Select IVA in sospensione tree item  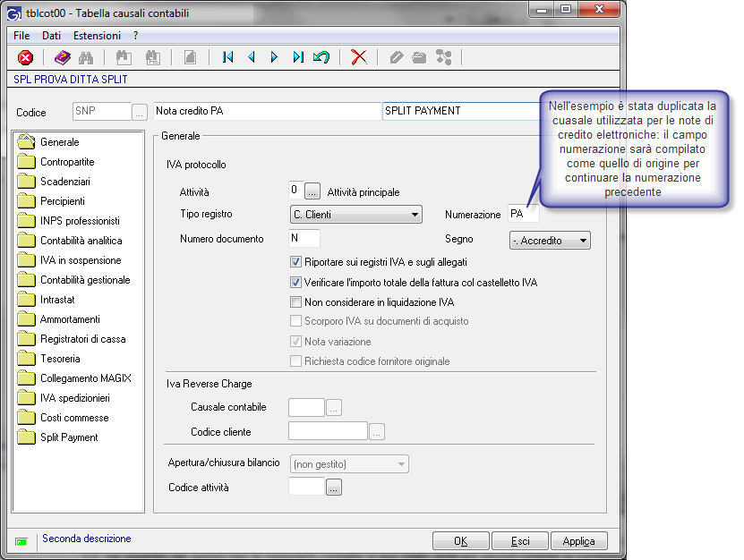(81, 260)
